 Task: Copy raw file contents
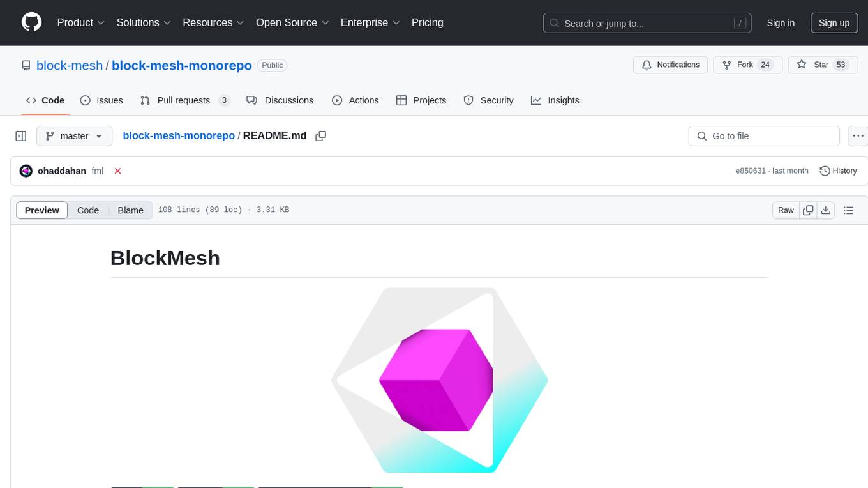[809, 210]
